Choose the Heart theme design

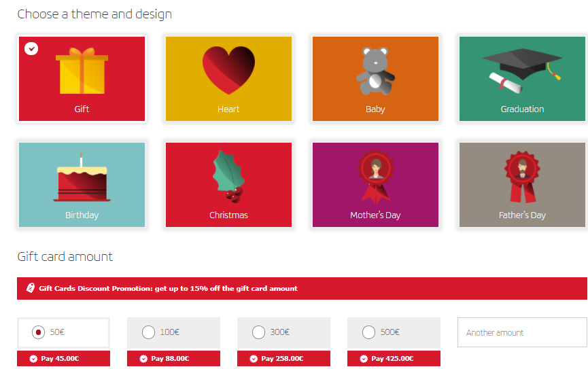click(x=228, y=79)
